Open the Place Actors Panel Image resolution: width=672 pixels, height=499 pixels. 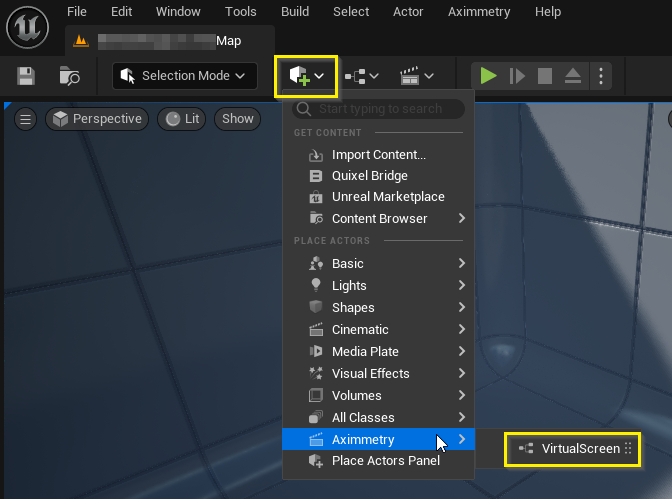point(378,461)
